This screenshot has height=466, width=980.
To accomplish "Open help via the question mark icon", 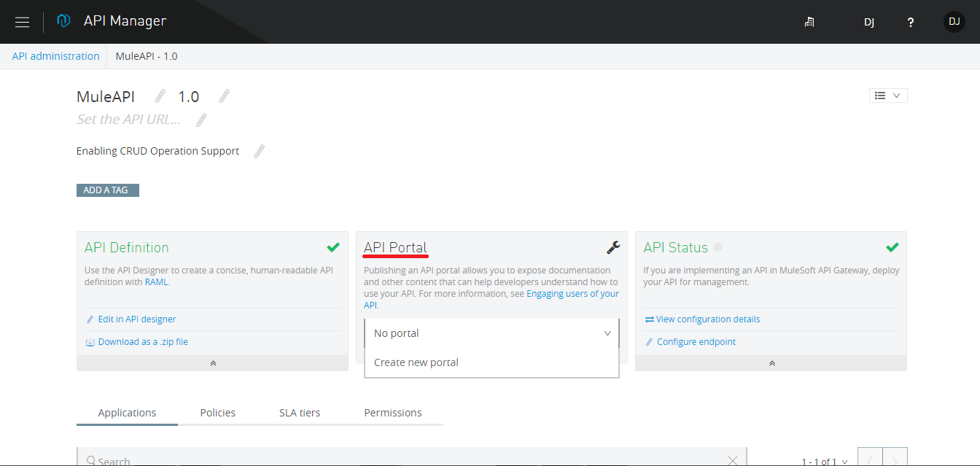I will (910, 22).
